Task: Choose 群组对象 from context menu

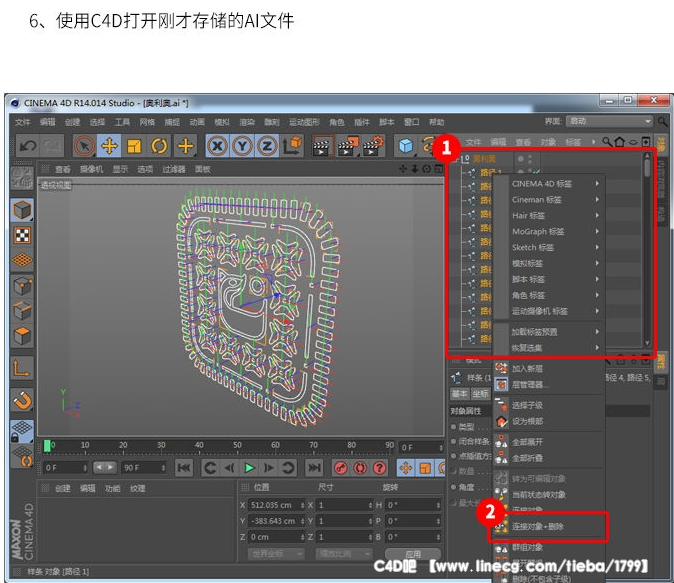Action: 549,547
